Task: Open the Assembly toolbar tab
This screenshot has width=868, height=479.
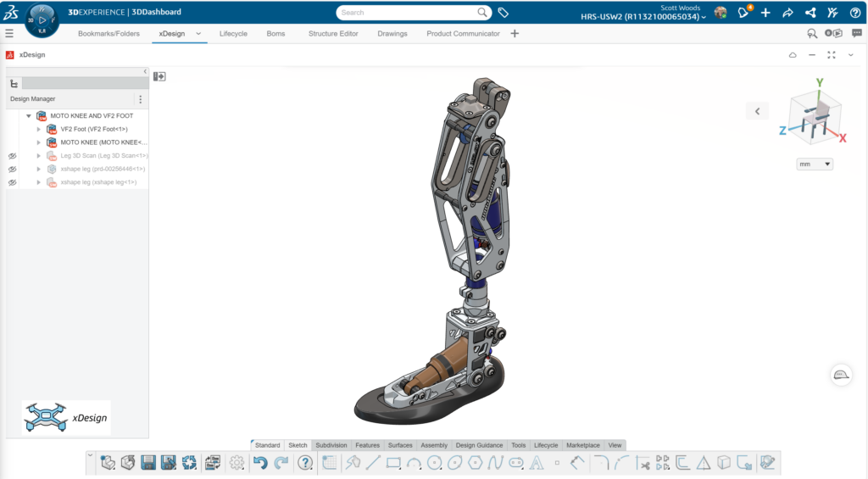Action: (x=434, y=445)
